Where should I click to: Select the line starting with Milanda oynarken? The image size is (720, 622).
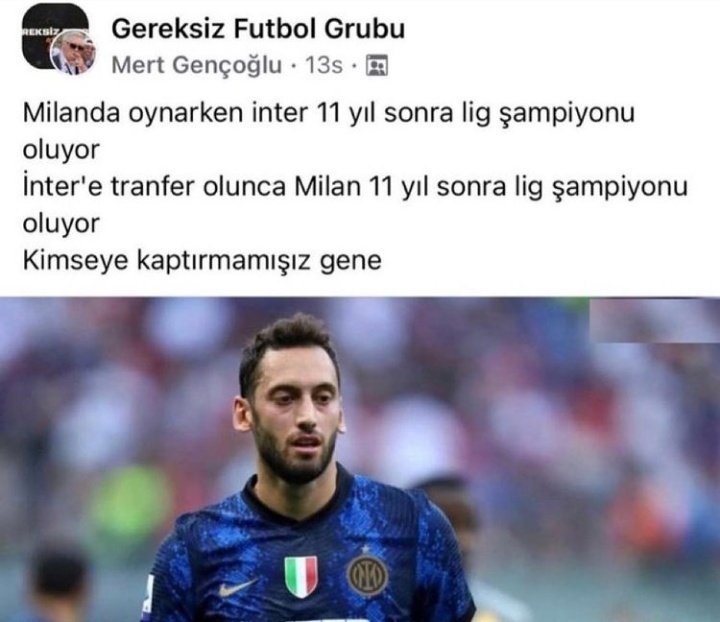click(329, 113)
